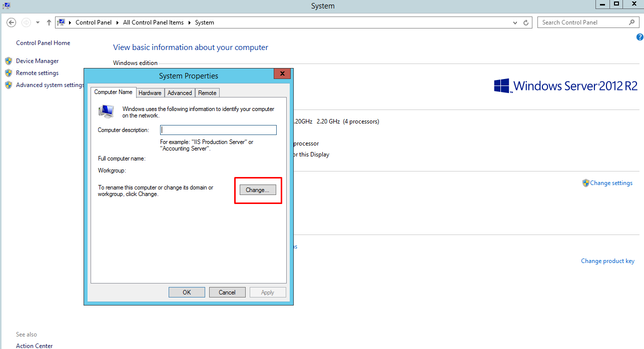The height and width of the screenshot is (349, 644).
Task: Open Device Manager from the left pane
Action: (x=38, y=61)
